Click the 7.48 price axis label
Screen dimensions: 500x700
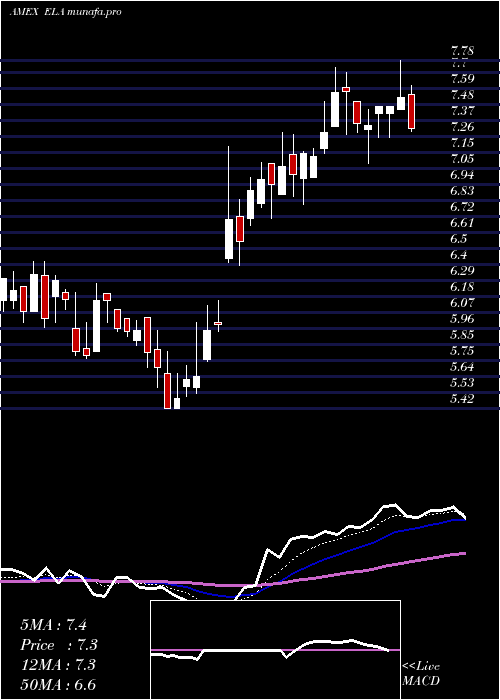coord(462,95)
